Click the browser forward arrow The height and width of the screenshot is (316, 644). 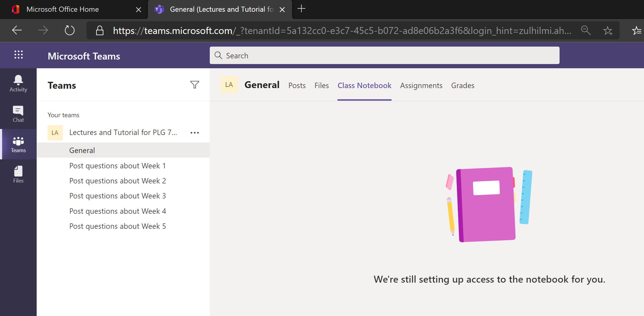pos(43,30)
